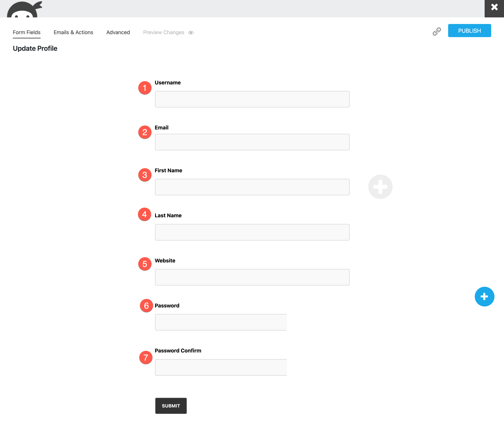The height and width of the screenshot is (428, 504).
Task: Open the Advanced tab
Action: point(118,33)
